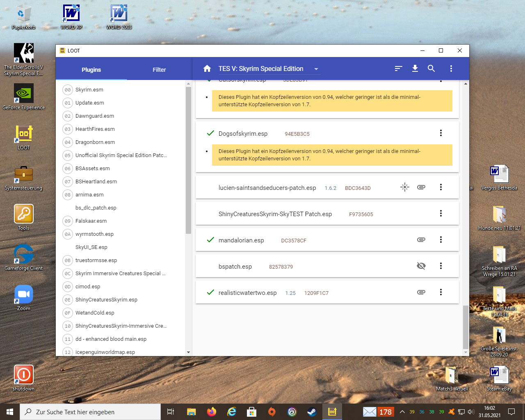This screenshot has height=420, width=525.
Task: Click the attachment icon on realisticwatertwo.esp card
Action: [421, 292]
